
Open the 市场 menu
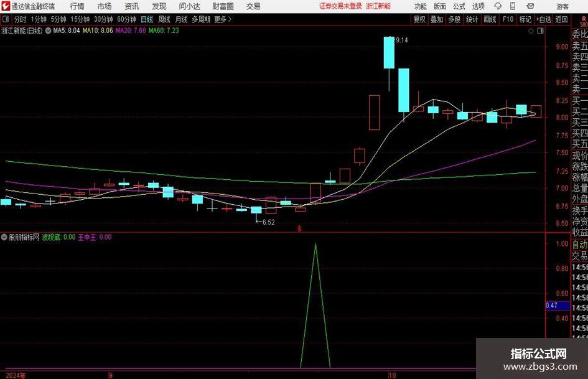[105, 6]
